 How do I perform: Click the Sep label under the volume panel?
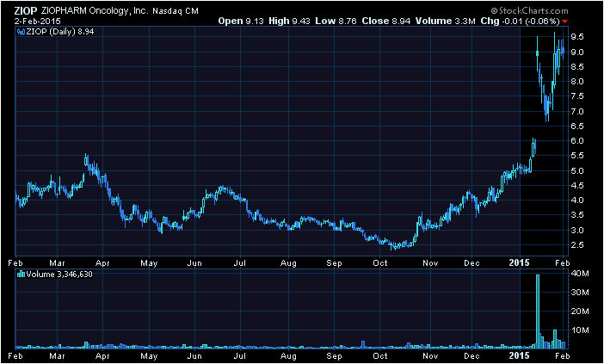coord(334,355)
